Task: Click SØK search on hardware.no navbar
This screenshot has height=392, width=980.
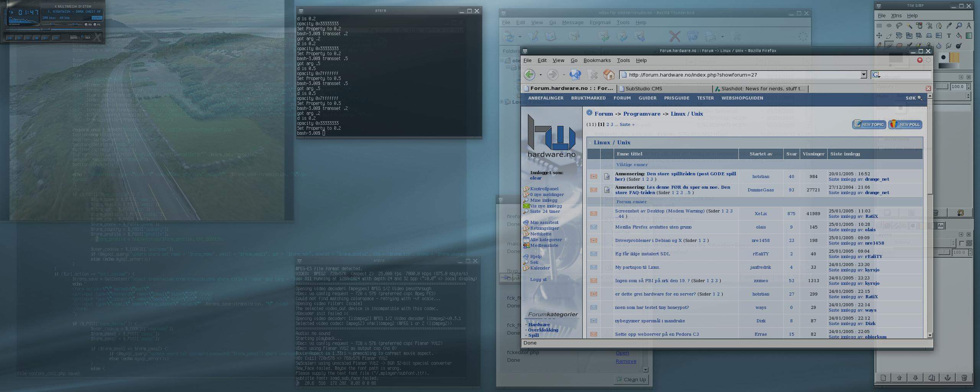Action: point(914,98)
